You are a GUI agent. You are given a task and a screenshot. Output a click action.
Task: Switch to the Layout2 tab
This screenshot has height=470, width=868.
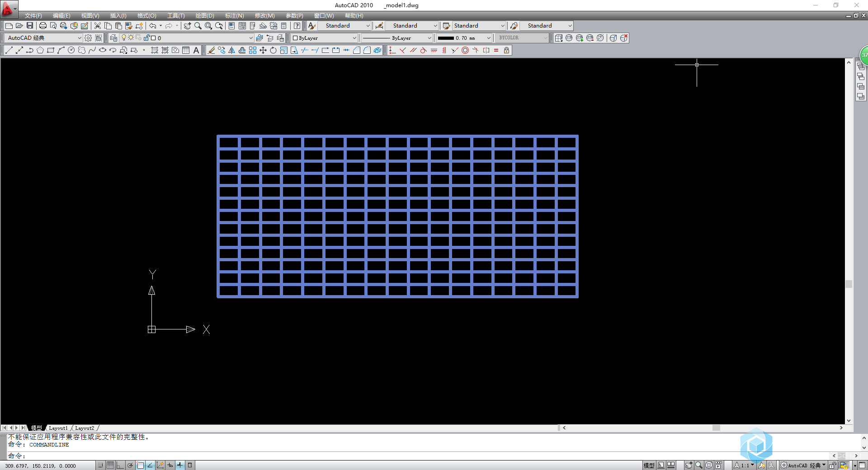85,428
